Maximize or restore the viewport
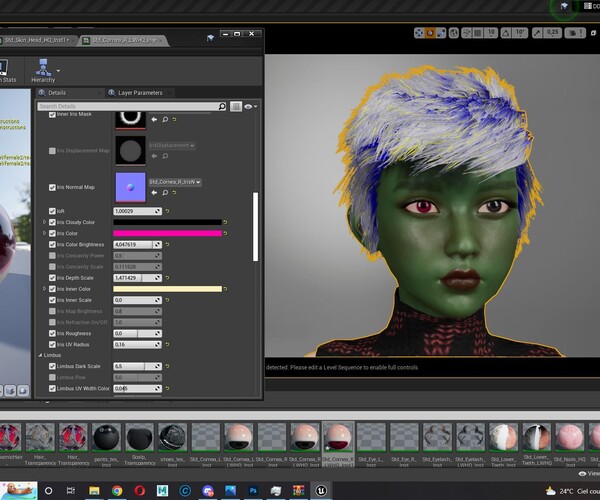 click(x=593, y=33)
